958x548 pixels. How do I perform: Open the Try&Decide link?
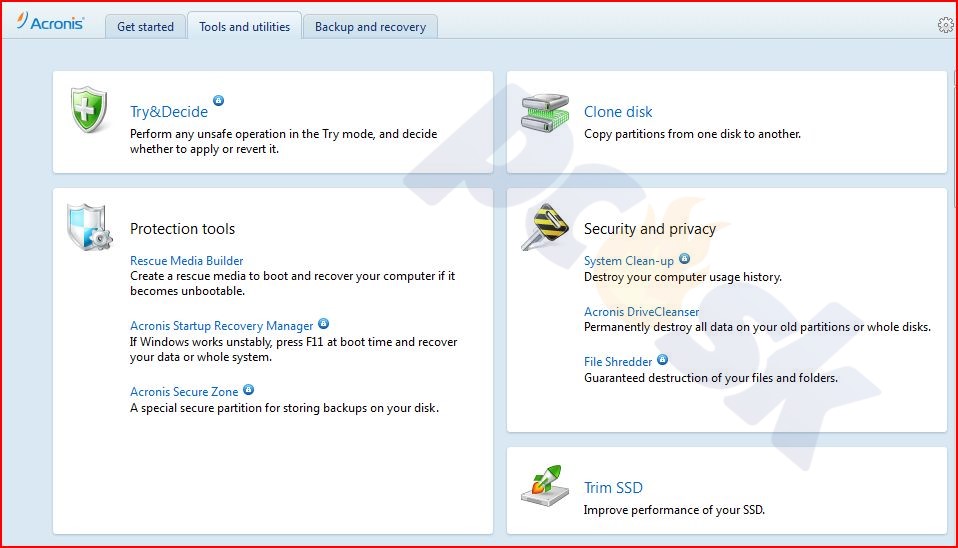[x=169, y=112]
